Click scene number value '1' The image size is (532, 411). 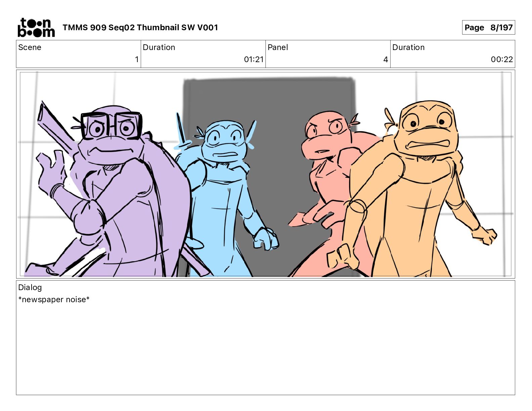[x=137, y=59]
